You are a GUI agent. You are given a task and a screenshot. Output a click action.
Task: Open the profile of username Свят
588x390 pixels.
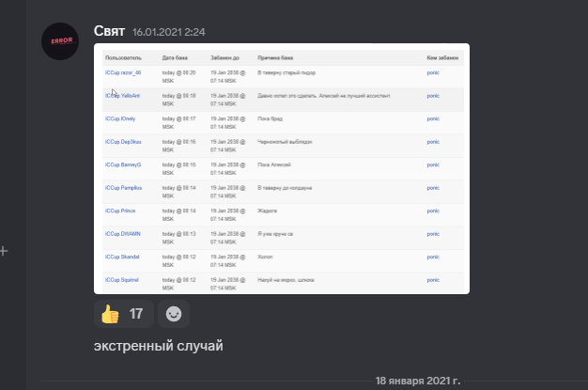click(x=109, y=31)
